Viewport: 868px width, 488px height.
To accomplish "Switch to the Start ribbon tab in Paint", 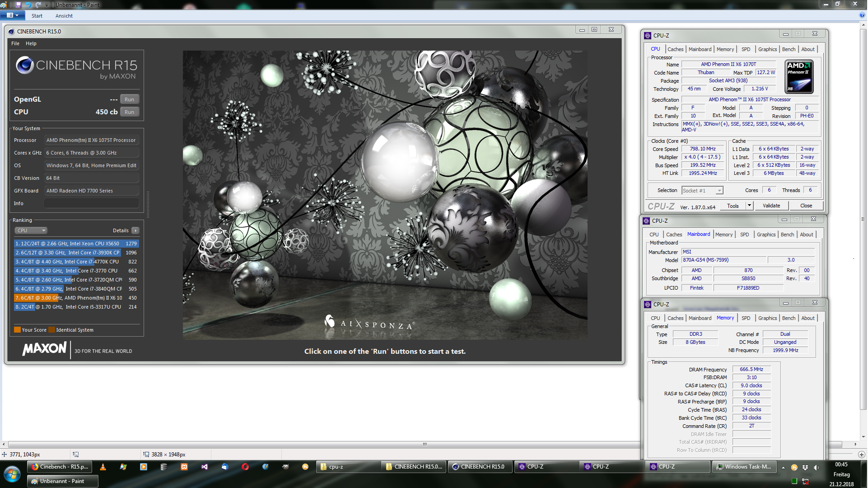I will [37, 16].
